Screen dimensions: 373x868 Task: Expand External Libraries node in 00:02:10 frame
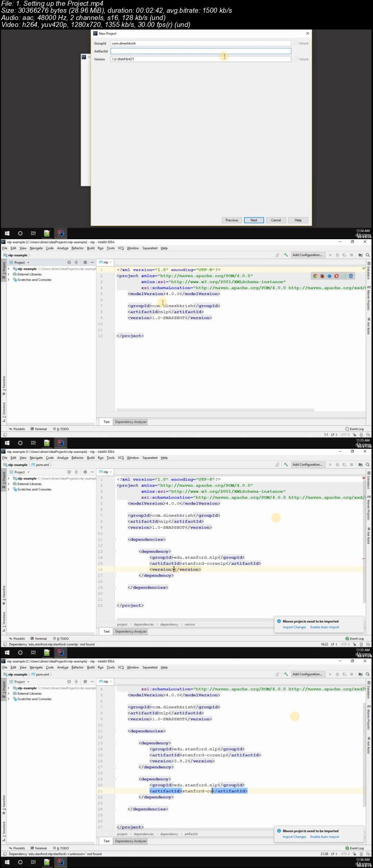pos(8,694)
